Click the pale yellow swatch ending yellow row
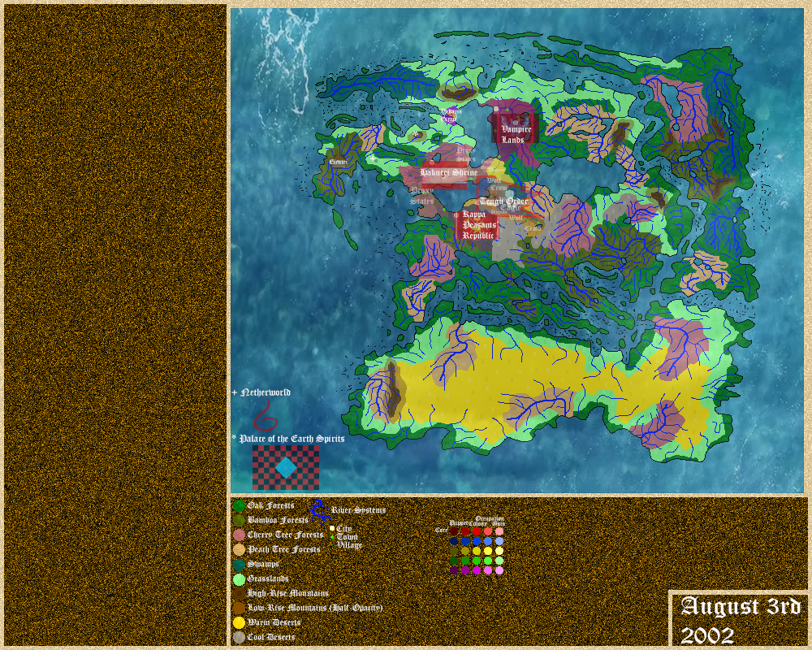The height and width of the screenshot is (650, 812). tap(499, 551)
